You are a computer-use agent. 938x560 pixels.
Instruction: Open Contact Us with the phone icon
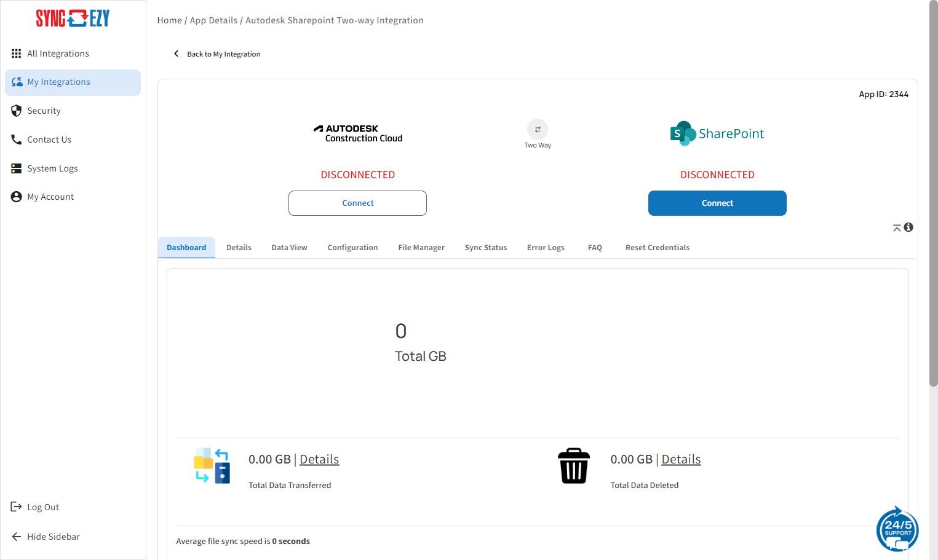tap(17, 140)
